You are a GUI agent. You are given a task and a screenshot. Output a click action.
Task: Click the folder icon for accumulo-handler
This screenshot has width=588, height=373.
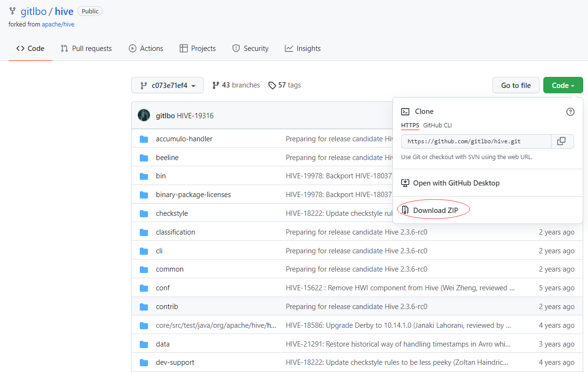tap(144, 139)
